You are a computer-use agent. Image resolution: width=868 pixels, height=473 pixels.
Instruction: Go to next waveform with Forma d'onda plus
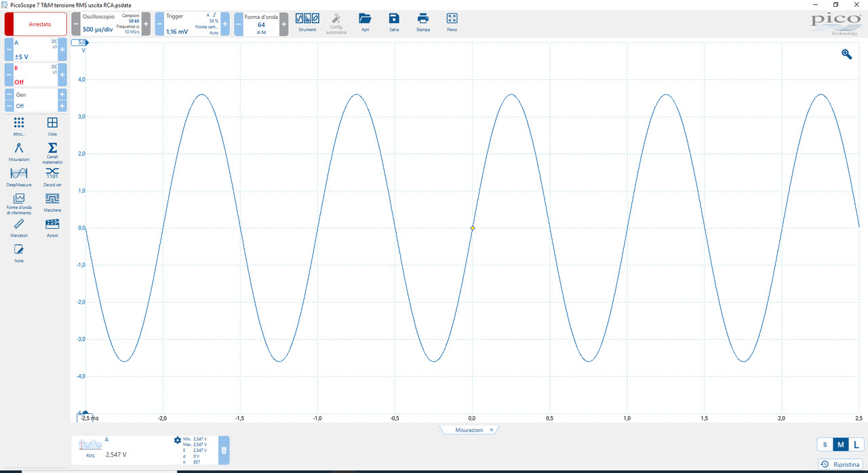[283, 24]
